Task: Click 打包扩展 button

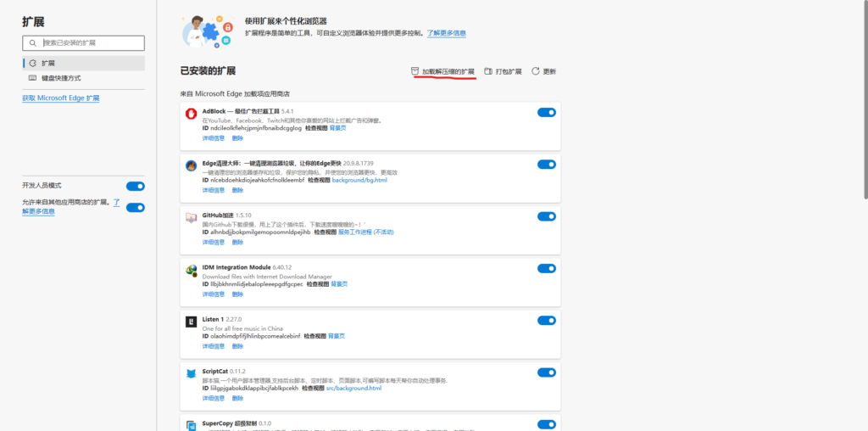Action: tap(504, 71)
